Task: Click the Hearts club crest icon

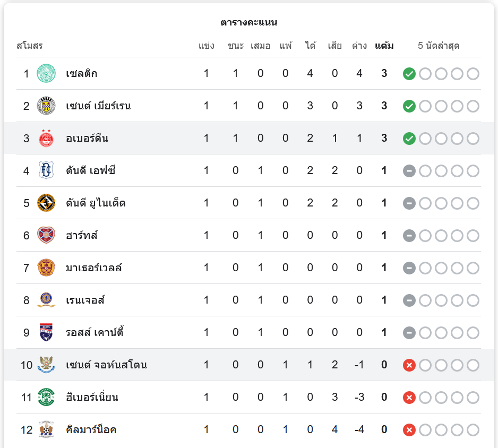Action: pos(46,235)
